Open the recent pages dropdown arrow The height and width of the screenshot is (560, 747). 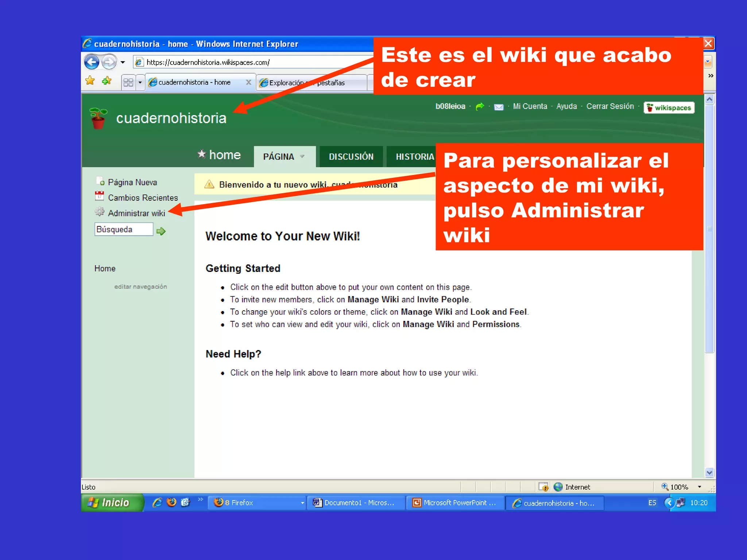[x=123, y=62]
